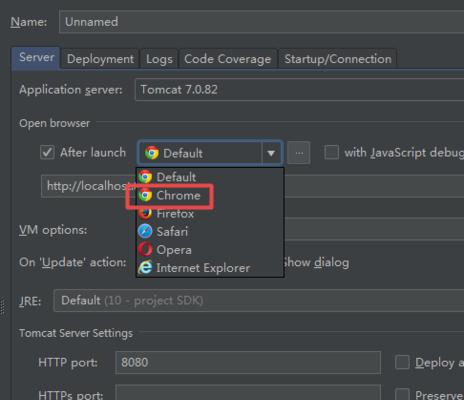
Task: Choose Internet Explorer icon entry
Action: coord(145,268)
